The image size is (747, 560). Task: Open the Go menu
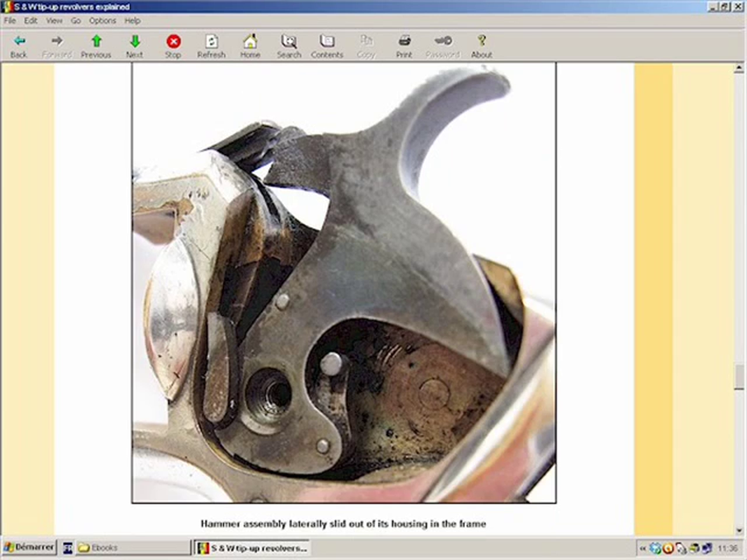76,20
